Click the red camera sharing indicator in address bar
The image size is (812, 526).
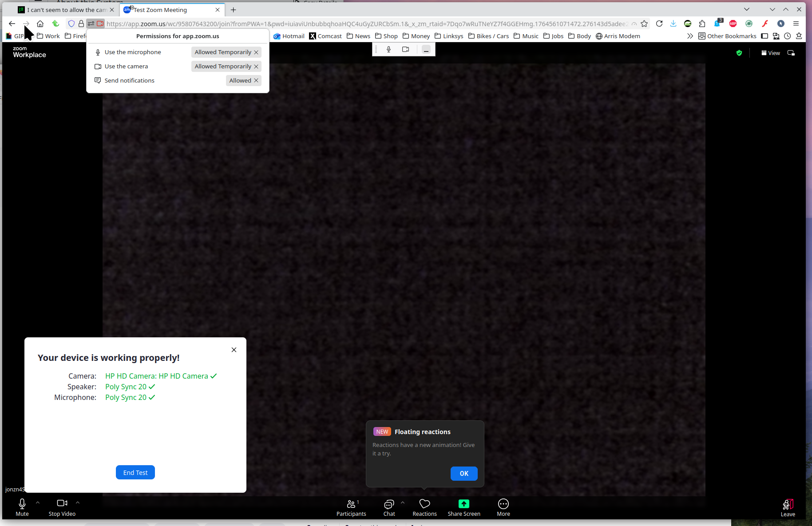pyautogui.click(x=100, y=24)
